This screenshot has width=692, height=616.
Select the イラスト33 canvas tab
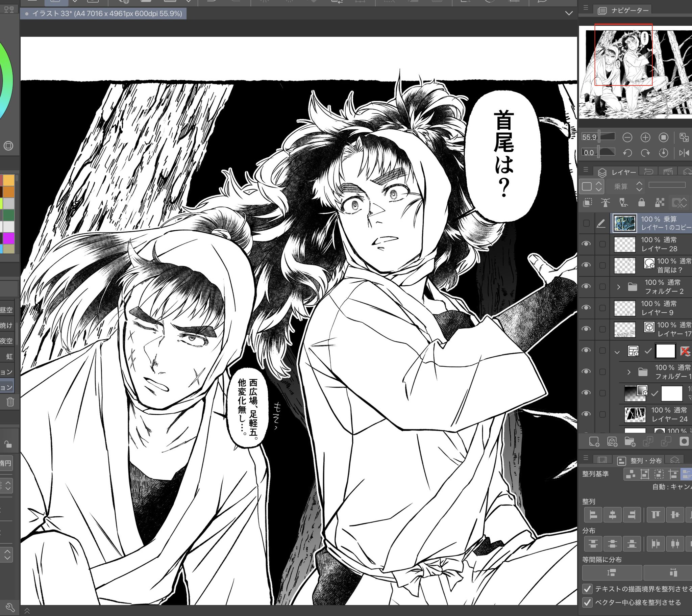[x=104, y=14]
